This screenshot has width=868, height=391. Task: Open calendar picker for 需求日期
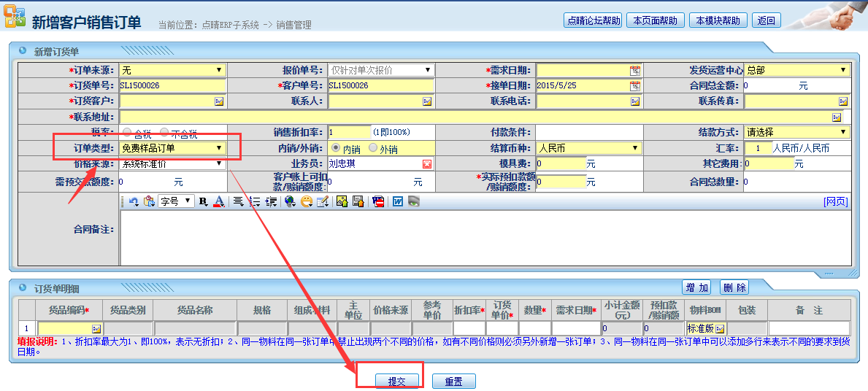[x=635, y=71]
